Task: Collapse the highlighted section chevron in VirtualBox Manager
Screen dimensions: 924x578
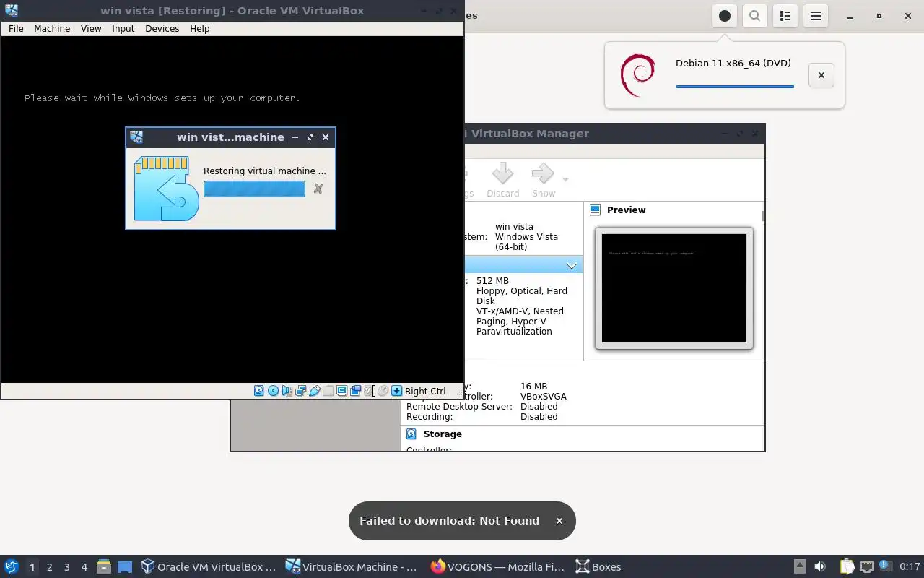Action: tap(572, 266)
